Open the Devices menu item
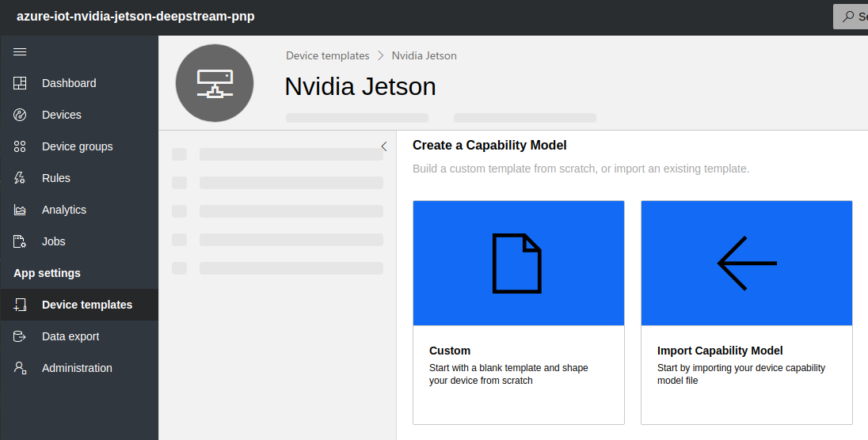868x440 pixels. click(79, 115)
